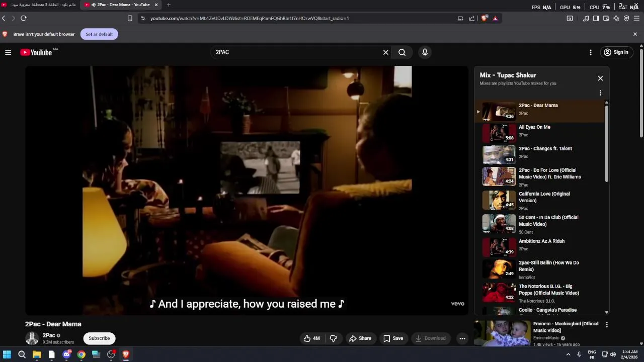Share this page from address bar
This screenshot has height=362, width=644.
pyautogui.click(x=471, y=18)
